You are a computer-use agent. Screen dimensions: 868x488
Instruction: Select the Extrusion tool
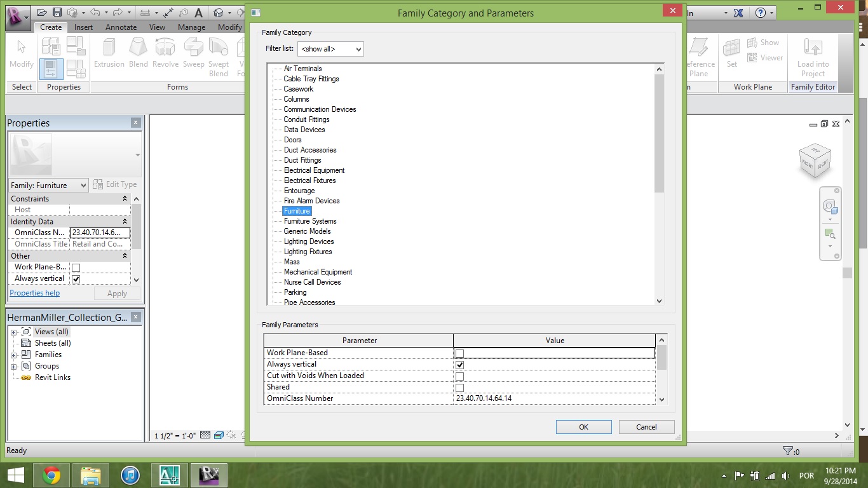109,53
